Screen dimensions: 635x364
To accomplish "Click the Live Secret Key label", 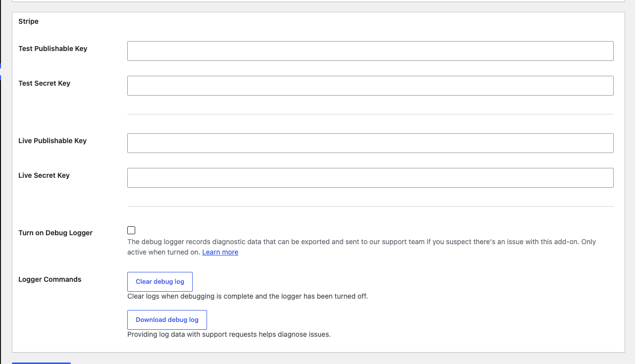I will pos(44,175).
